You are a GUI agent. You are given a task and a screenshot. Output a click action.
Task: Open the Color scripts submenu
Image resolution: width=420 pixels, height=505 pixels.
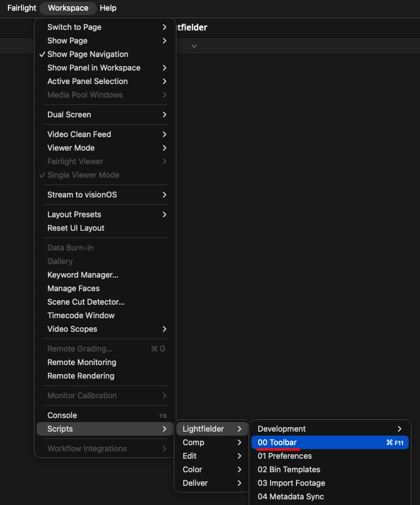212,469
